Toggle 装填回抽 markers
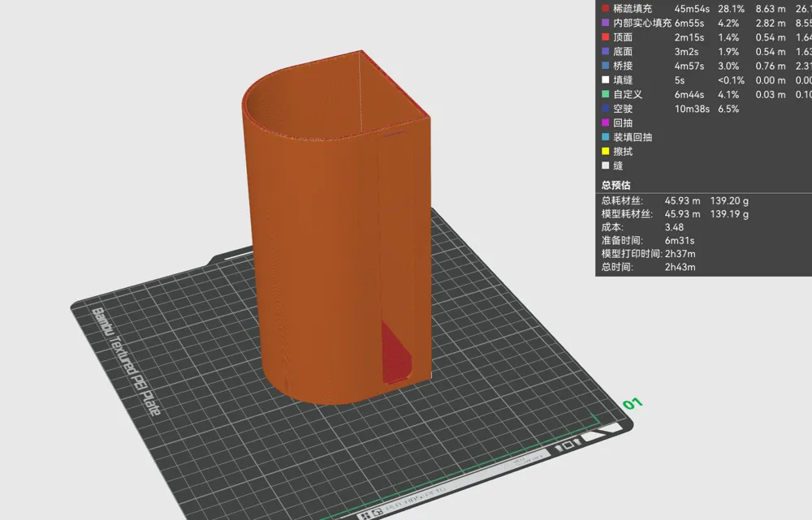Viewport: 812px width, 520px height. point(606,137)
